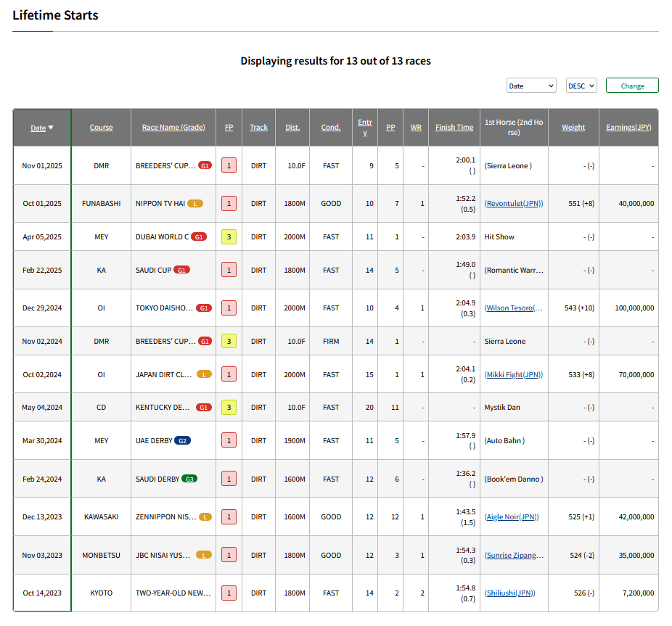This screenshot has width=672, height=626.
Task: Select finish time 1:36.2
Action: [x=465, y=474]
